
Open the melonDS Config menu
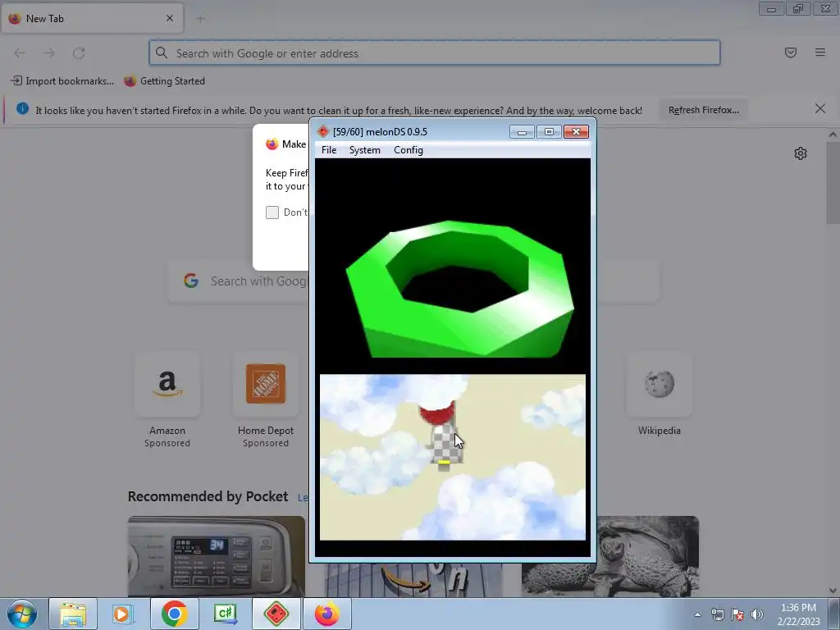click(x=409, y=151)
